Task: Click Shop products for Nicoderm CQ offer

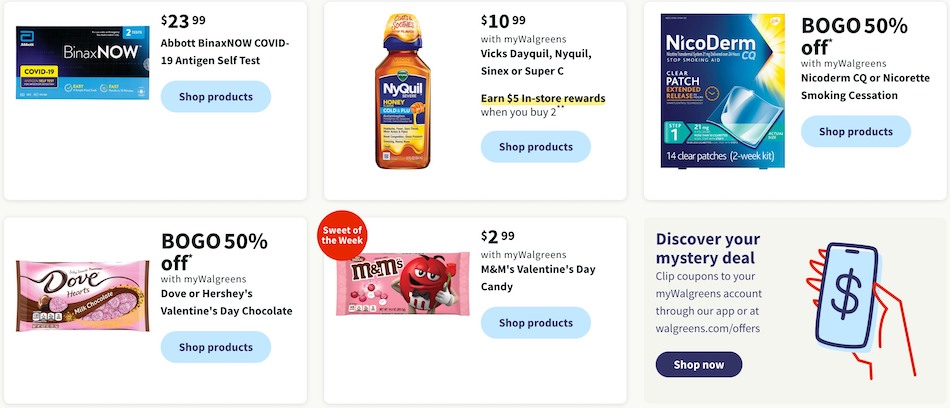Action: pos(855,132)
